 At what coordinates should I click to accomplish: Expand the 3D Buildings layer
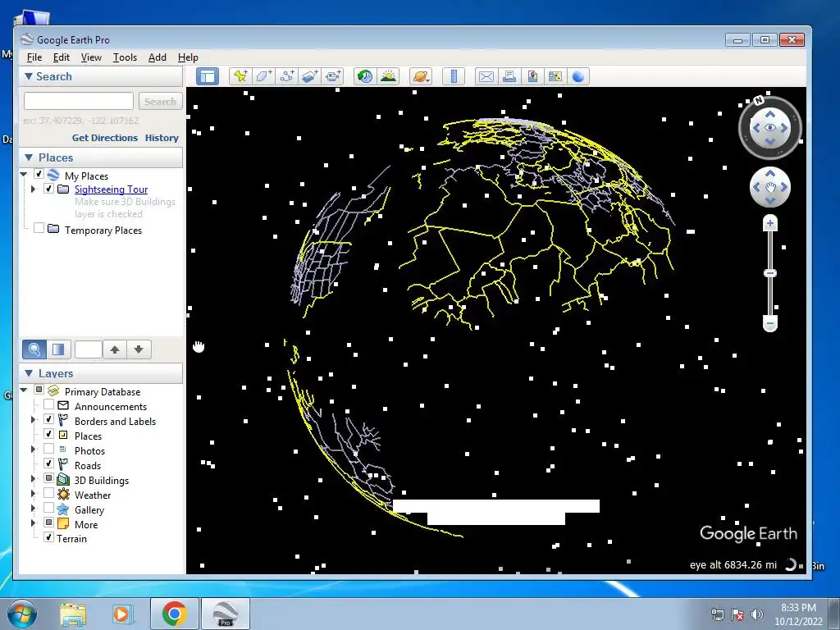pyautogui.click(x=33, y=478)
